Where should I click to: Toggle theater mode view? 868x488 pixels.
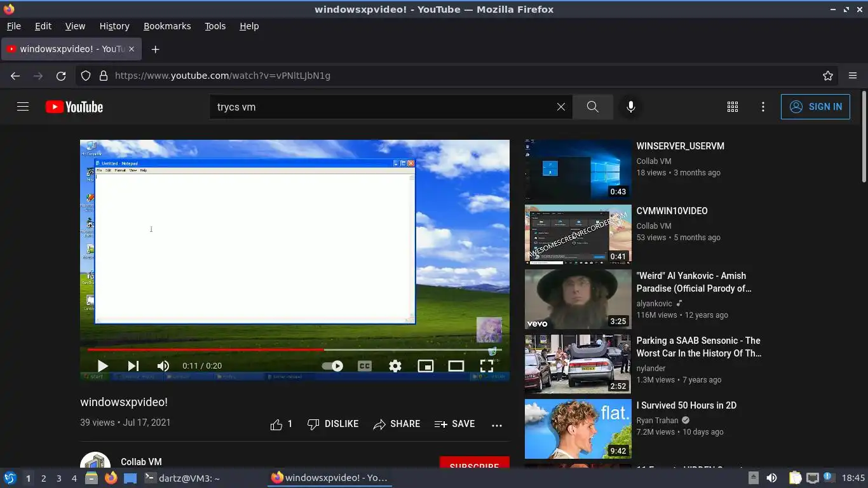click(456, 366)
